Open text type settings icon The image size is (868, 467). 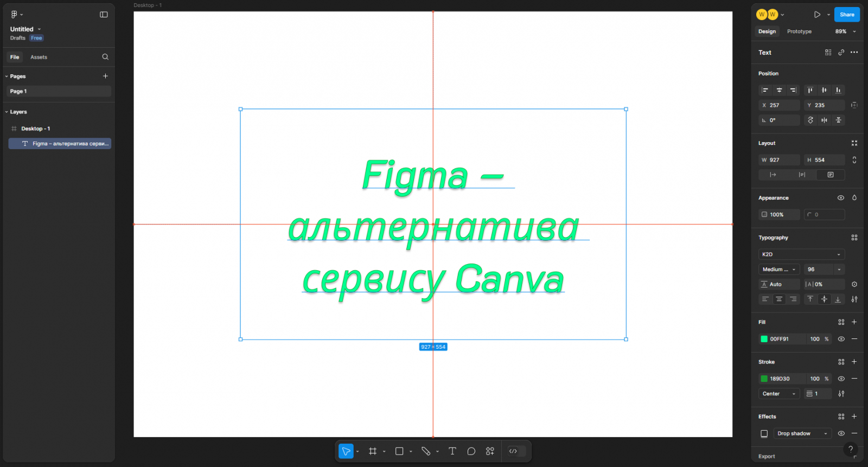(x=854, y=299)
